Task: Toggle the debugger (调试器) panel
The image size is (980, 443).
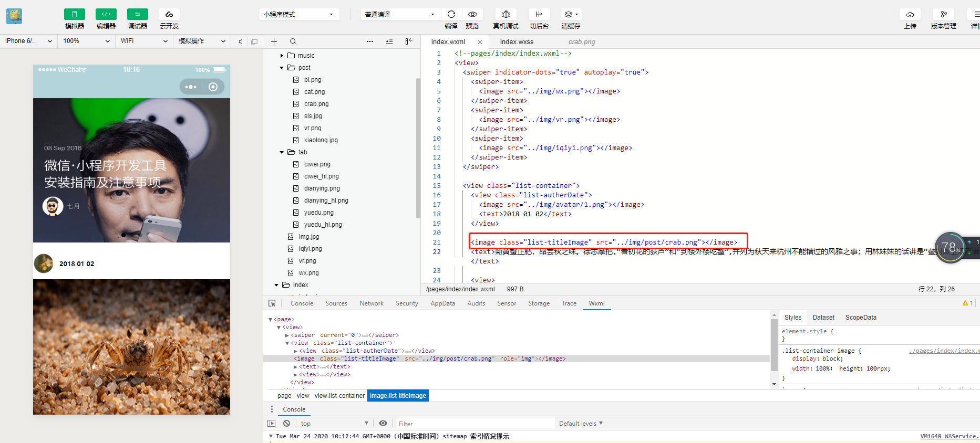Action: pos(137,14)
